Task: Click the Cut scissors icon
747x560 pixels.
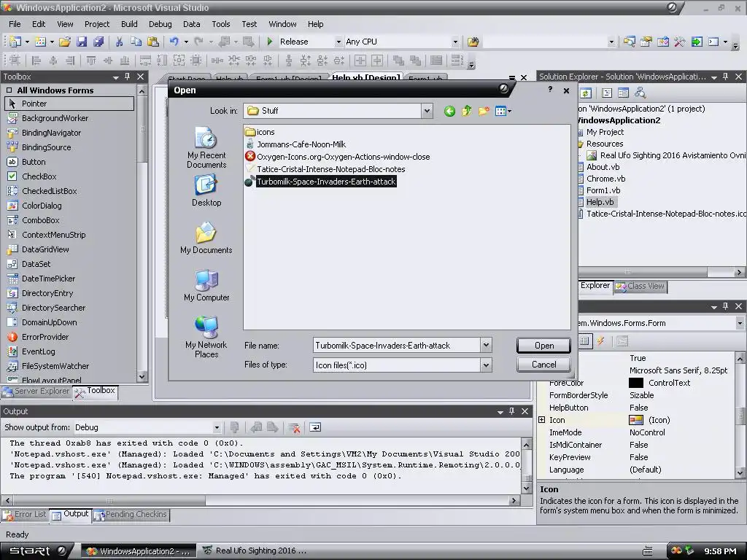Action: 119,42
